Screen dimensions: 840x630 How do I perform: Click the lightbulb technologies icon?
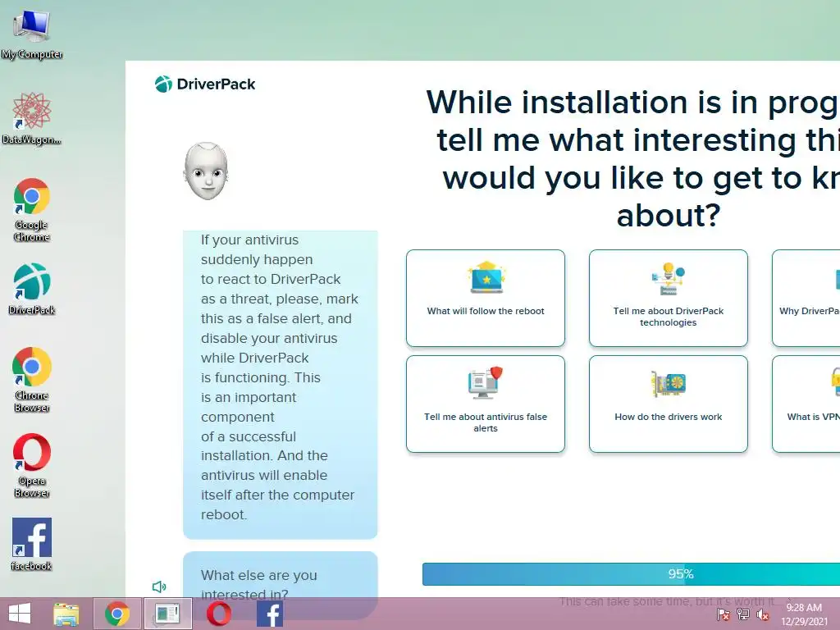tap(668, 279)
